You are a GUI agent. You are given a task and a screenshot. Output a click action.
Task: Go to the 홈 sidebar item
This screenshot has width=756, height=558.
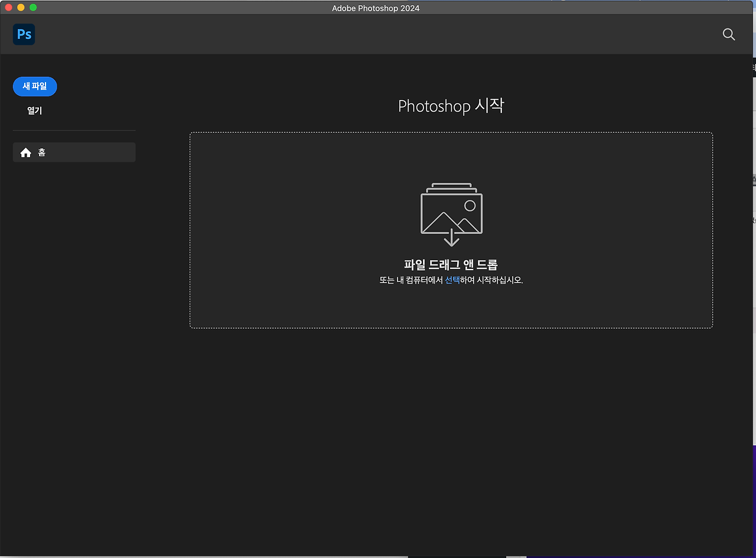tap(74, 152)
